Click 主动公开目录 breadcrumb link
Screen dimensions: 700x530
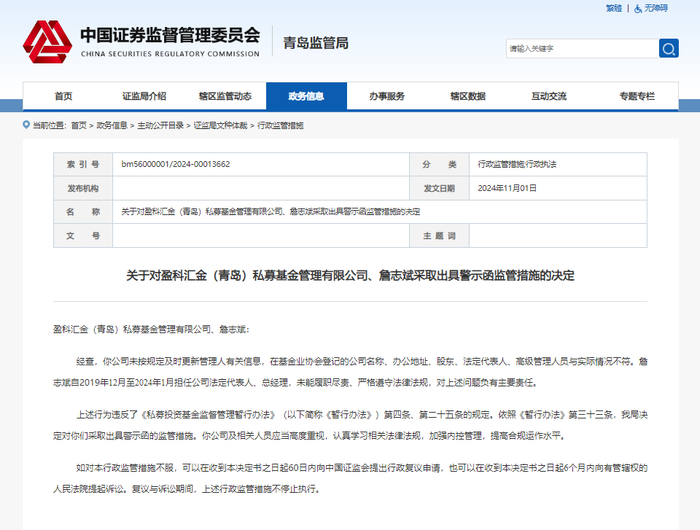coord(161,126)
